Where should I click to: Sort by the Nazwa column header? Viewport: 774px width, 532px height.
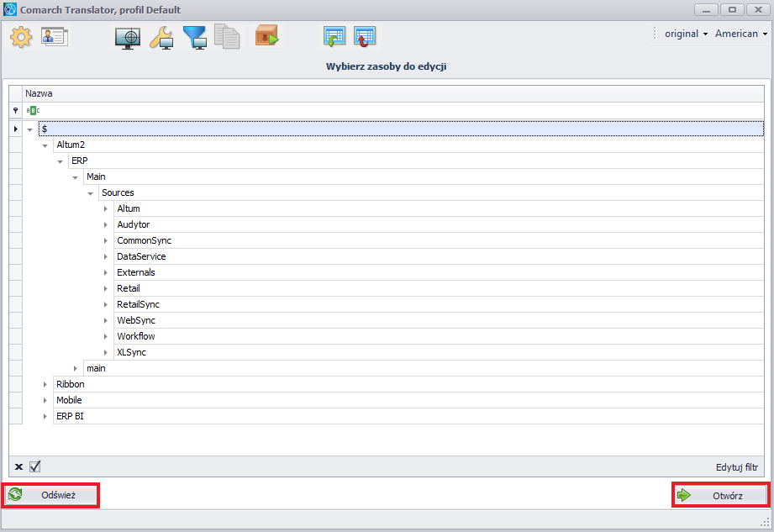pyautogui.click(x=393, y=94)
